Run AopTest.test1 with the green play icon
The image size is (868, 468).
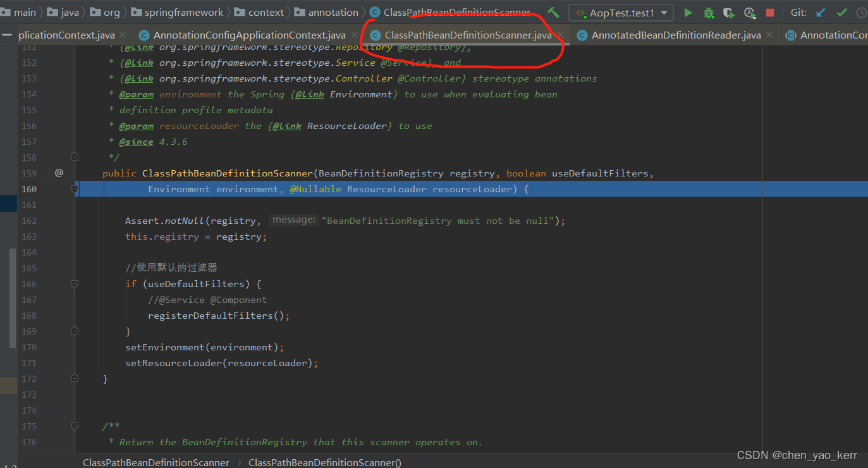pos(688,13)
